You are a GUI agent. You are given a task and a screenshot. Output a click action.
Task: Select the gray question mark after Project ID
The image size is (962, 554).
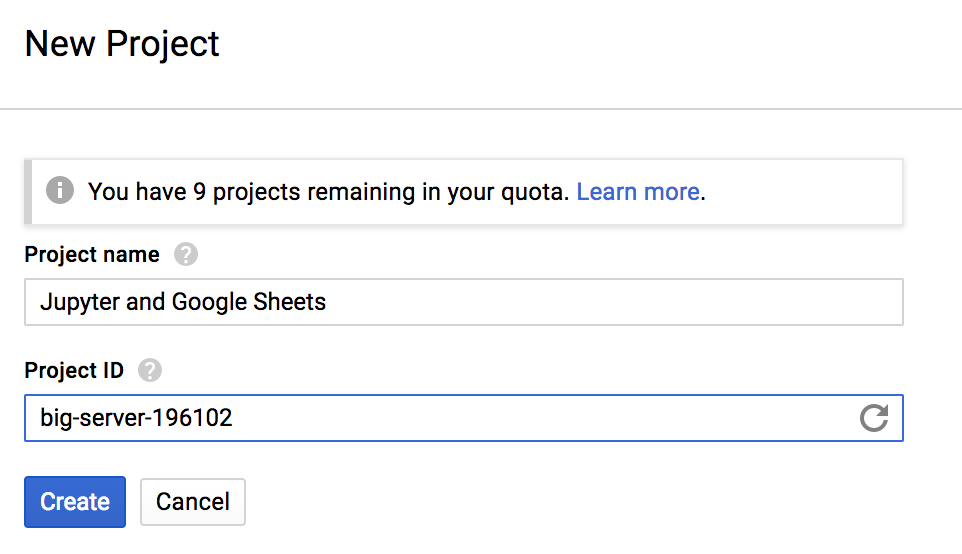(150, 370)
